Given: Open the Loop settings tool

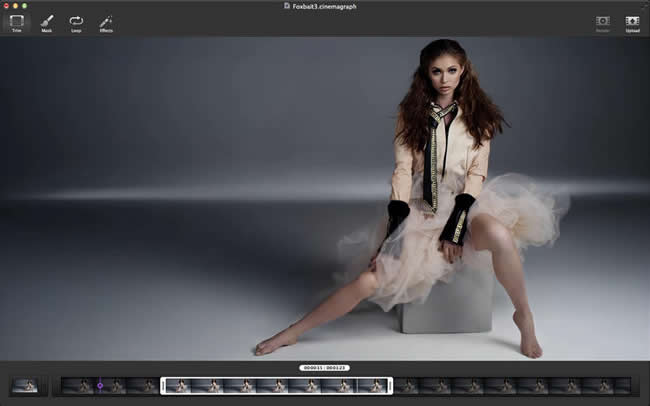Looking at the screenshot, I should tap(76, 22).
